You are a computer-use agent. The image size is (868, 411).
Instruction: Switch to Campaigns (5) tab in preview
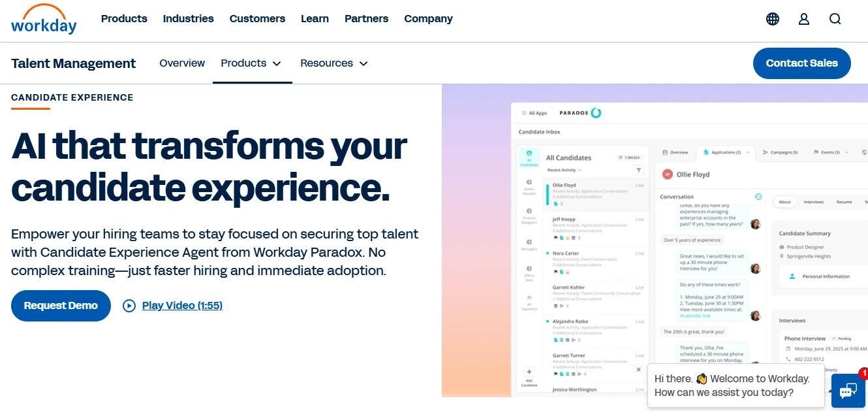780,152
